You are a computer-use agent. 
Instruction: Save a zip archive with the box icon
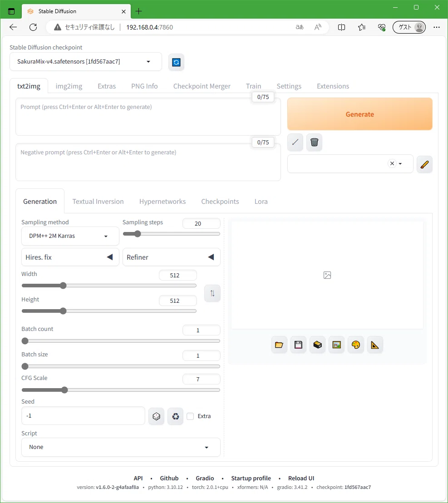pos(317,345)
